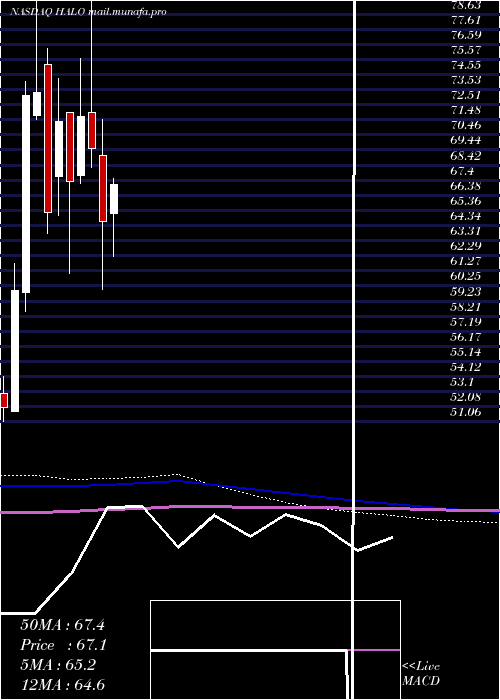Viewport: 500px width, 700px height.
Task: Click the 52.08 price axis label
Action: [466, 397]
